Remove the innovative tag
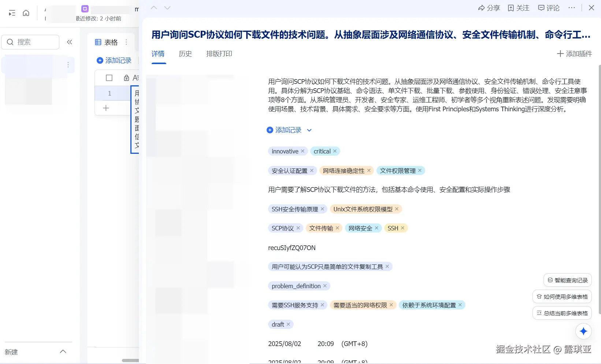 pyautogui.click(x=303, y=151)
